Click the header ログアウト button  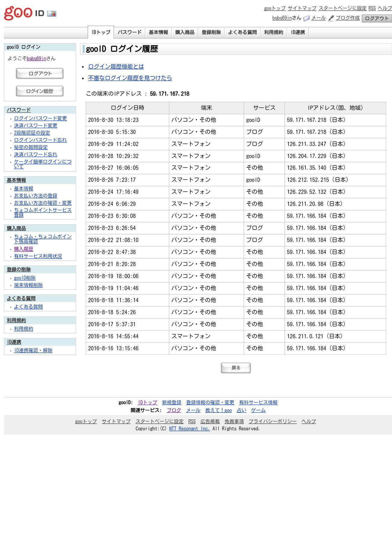click(x=377, y=18)
